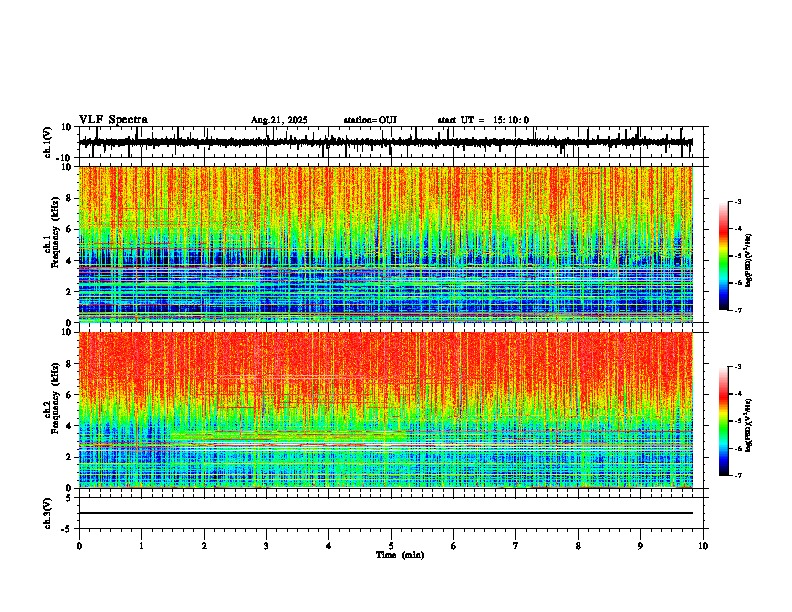Click time tick label 5 on x-axis
Screen dimensions: 792x612
coord(391,546)
